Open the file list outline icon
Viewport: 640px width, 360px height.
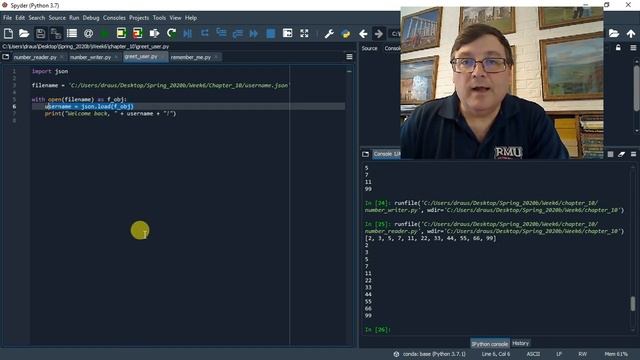[72, 33]
